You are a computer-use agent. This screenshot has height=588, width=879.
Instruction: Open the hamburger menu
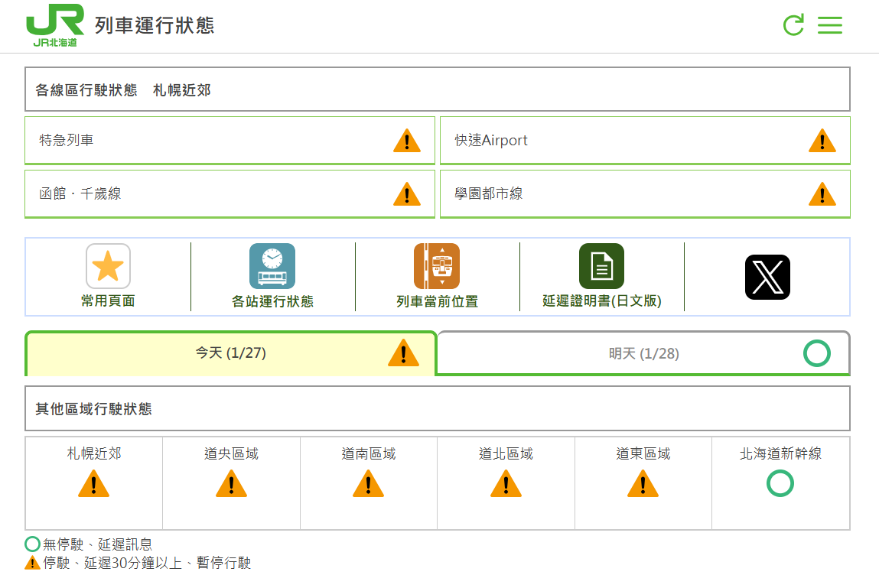click(x=829, y=25)
